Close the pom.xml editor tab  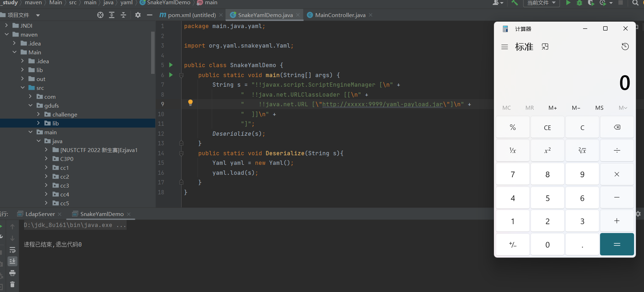click(x=221, y=15)
